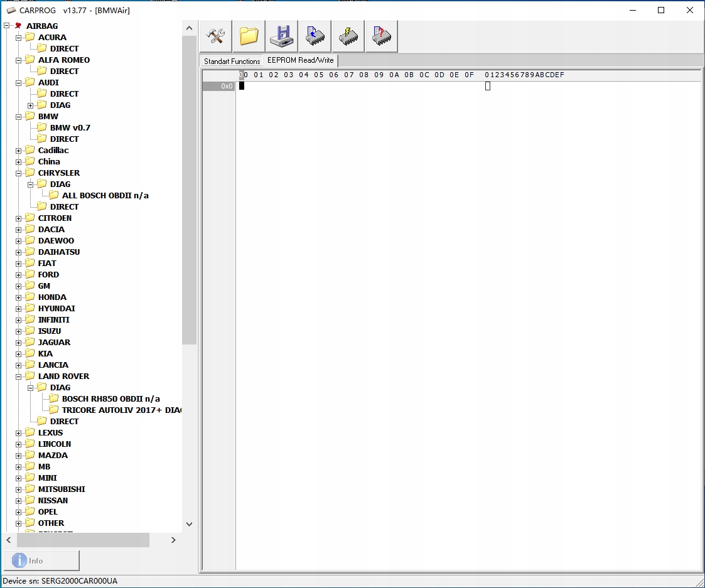Click the ACURA folder icon
Screen dimensions: 705x588
point(30,37)
